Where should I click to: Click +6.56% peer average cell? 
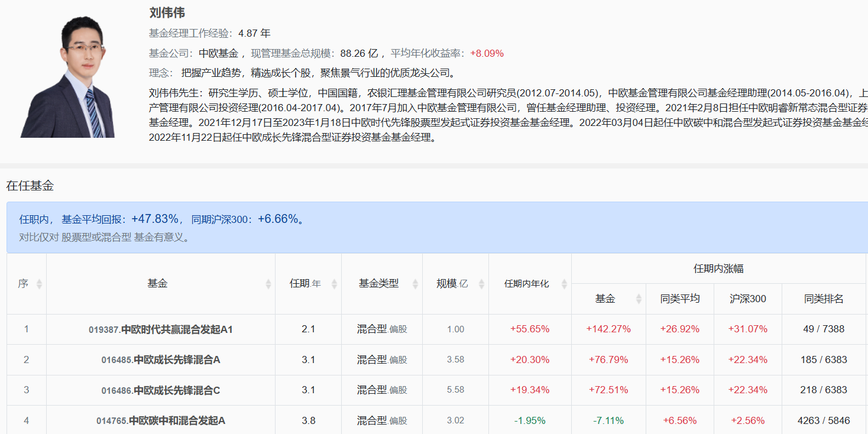(680, 420)
